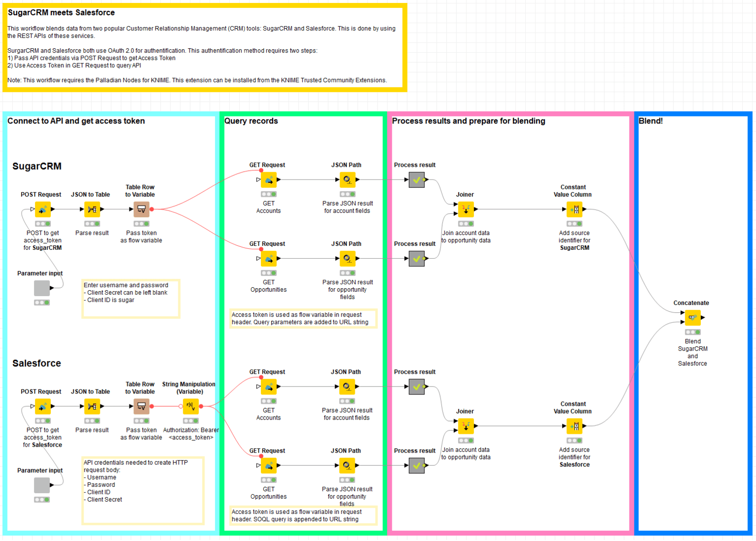The width and height of the screenshot is (756, 541).
Task: Select the Salesforce POST Request node
Action: tap(43, 407)
